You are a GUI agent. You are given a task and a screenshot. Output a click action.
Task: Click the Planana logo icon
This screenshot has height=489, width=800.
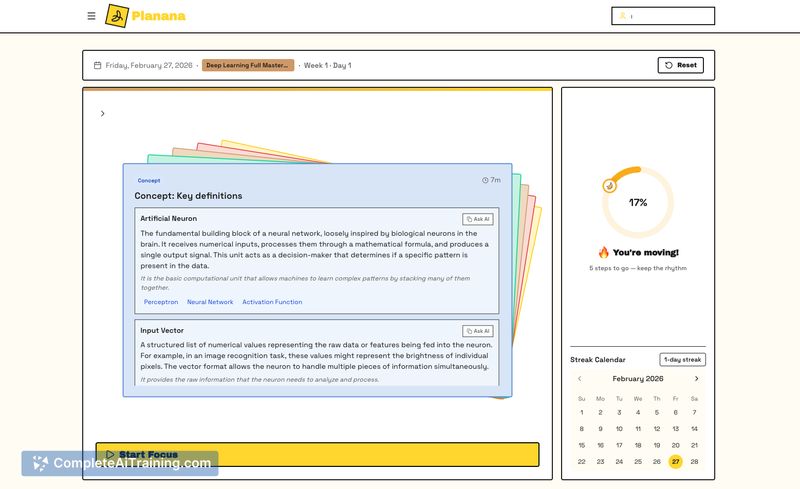coord(117,16)
